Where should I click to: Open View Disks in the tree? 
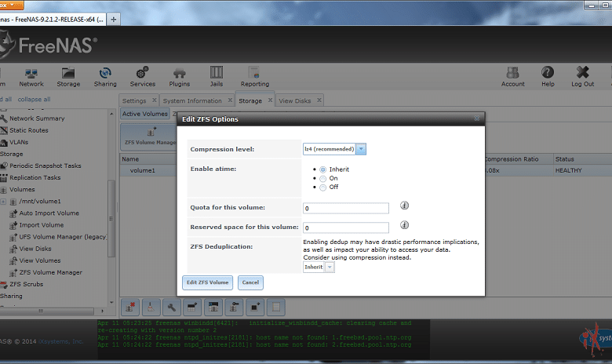pyautogui.click(x=35, y=249)
